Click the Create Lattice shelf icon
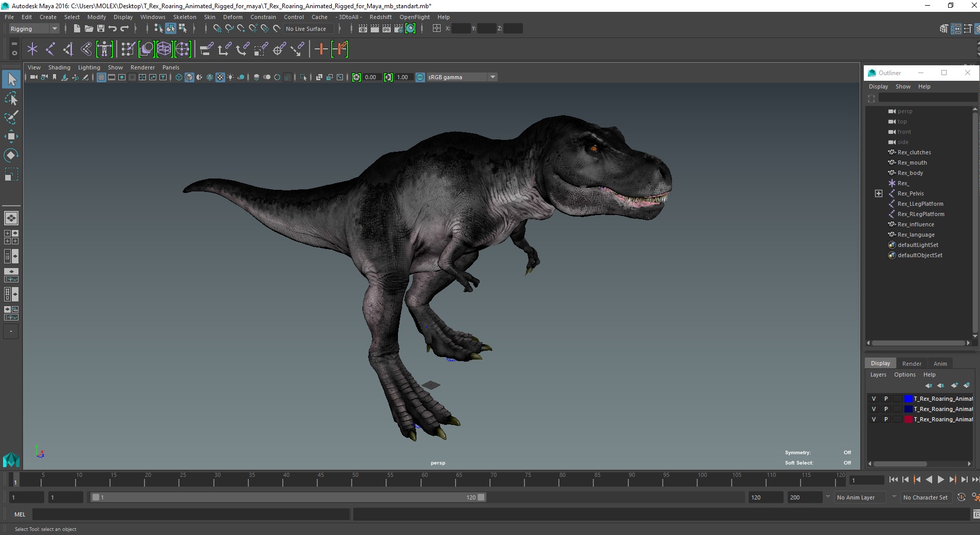Image resolution: width=980 pixels, height=535 pixels. (x=164, y=49)
